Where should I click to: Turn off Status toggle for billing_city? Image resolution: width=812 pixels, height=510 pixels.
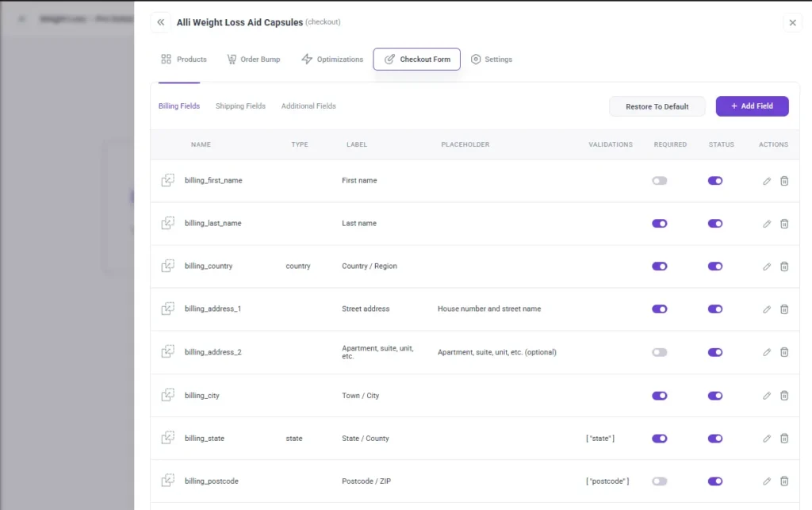tap(715, 396)
